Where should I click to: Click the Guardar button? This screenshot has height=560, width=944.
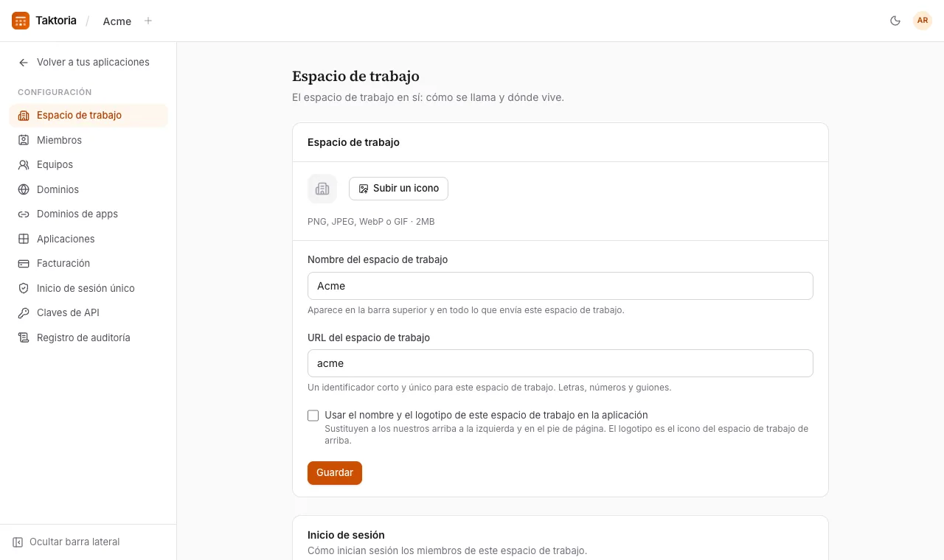click(335, 473)
